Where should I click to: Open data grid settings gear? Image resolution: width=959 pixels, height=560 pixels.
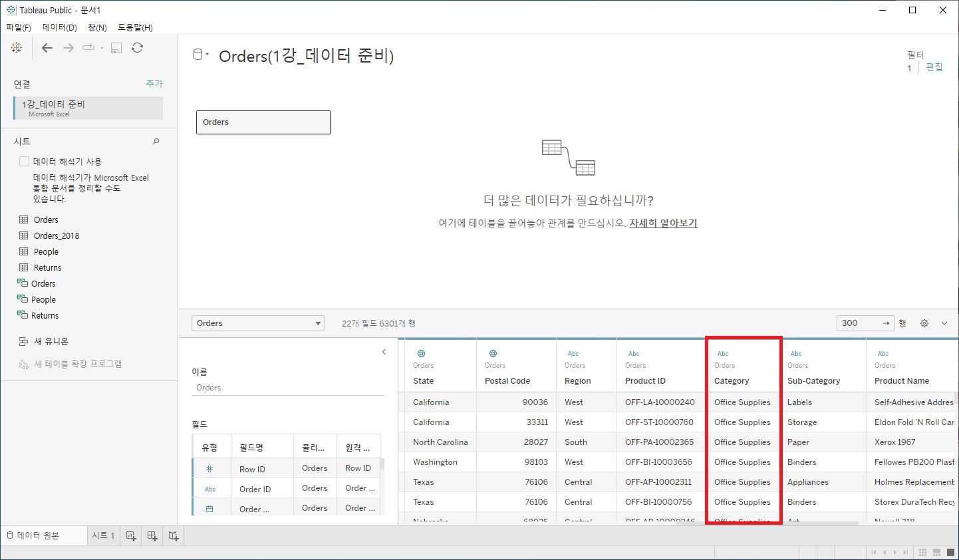click(924, 323)
